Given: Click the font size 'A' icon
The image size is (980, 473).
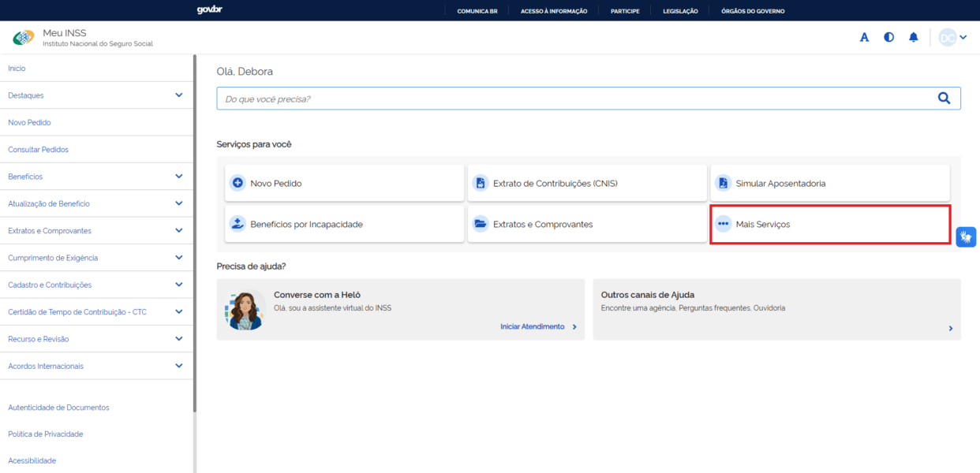Looking at the screenshot, I should tap(864, 37).
